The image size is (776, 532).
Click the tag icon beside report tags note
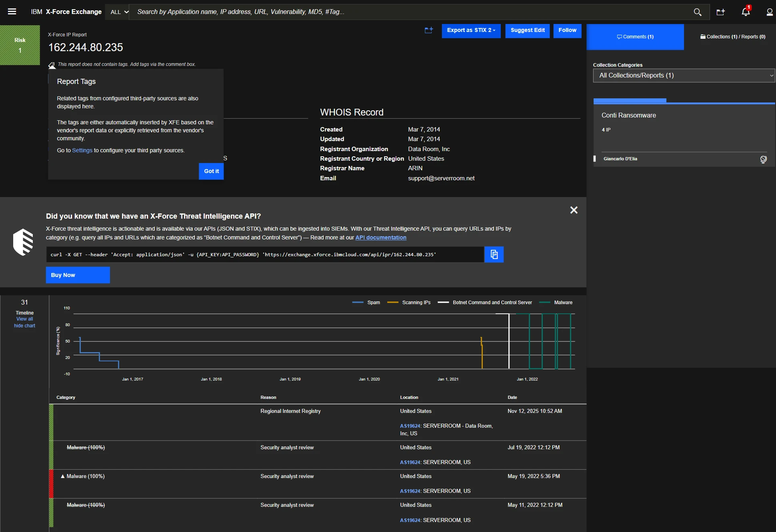(x=52, y=65)
